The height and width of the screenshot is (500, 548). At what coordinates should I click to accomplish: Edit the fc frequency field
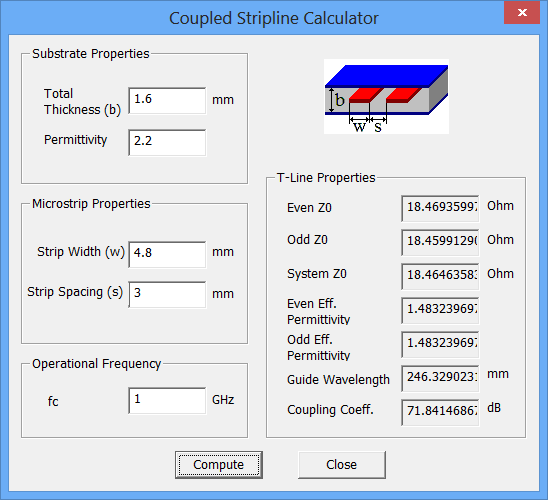[167, 400]
